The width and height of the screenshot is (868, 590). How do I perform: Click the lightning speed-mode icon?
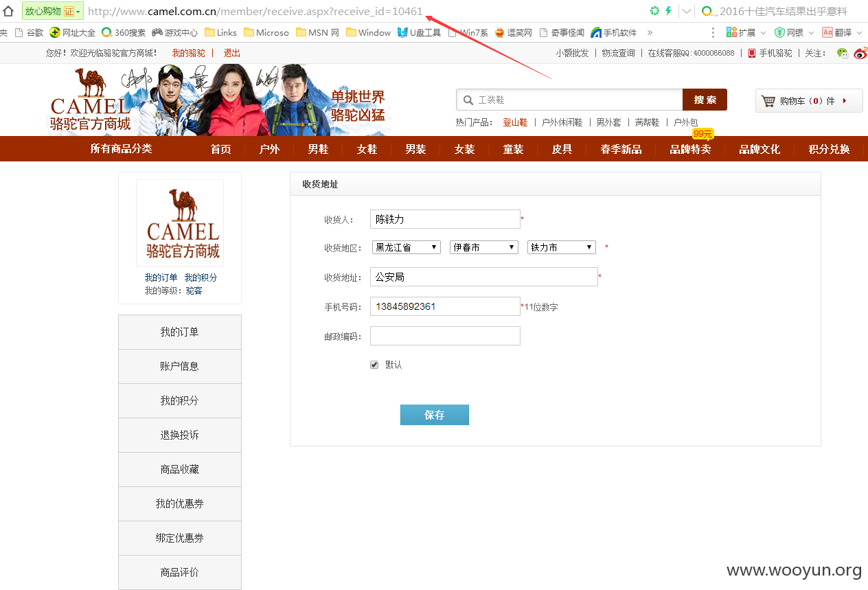[668, 11]
